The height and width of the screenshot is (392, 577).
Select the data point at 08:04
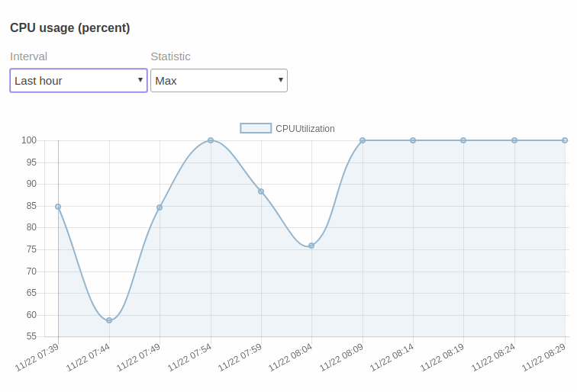tap(311, 246)
